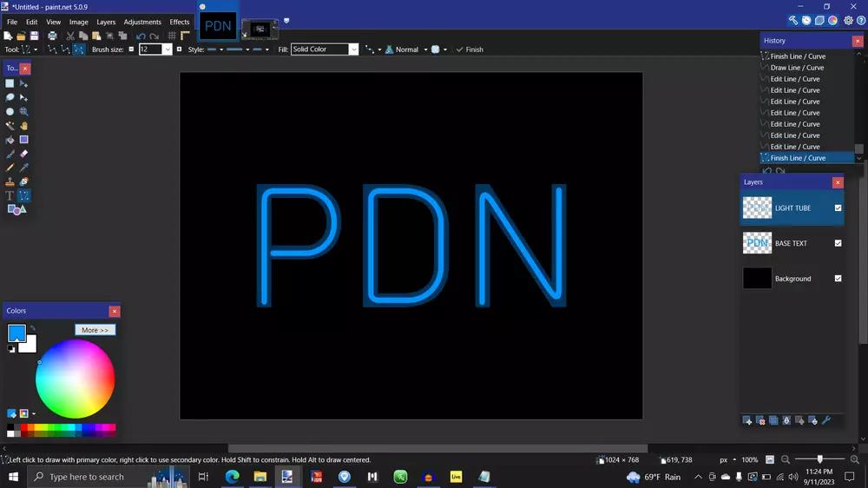Select the Pan hand tool
The height and width of the screenshot is (488, 868).
[23, 126]
